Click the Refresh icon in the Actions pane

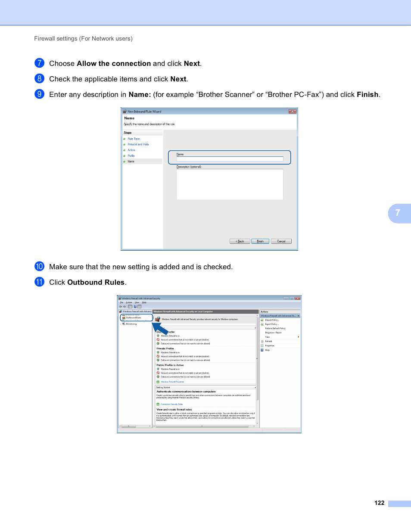(262, 341)
